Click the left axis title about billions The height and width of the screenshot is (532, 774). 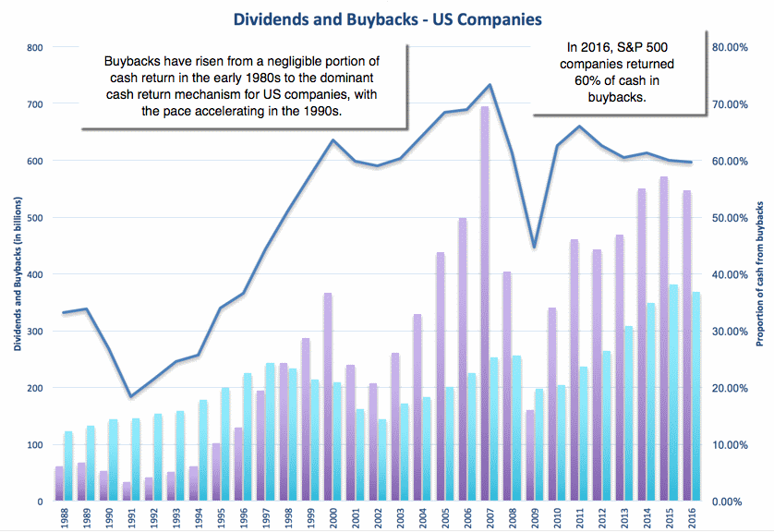point(18,273)
